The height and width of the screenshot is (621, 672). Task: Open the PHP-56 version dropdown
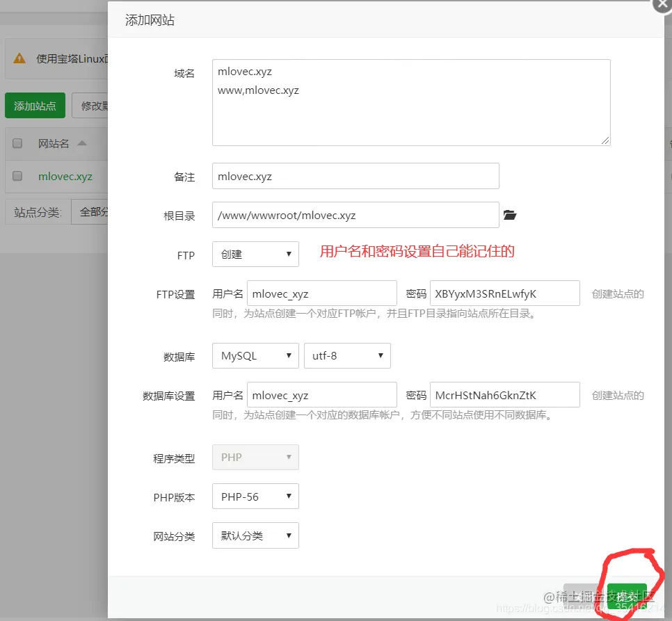click(x=255, y=496)
